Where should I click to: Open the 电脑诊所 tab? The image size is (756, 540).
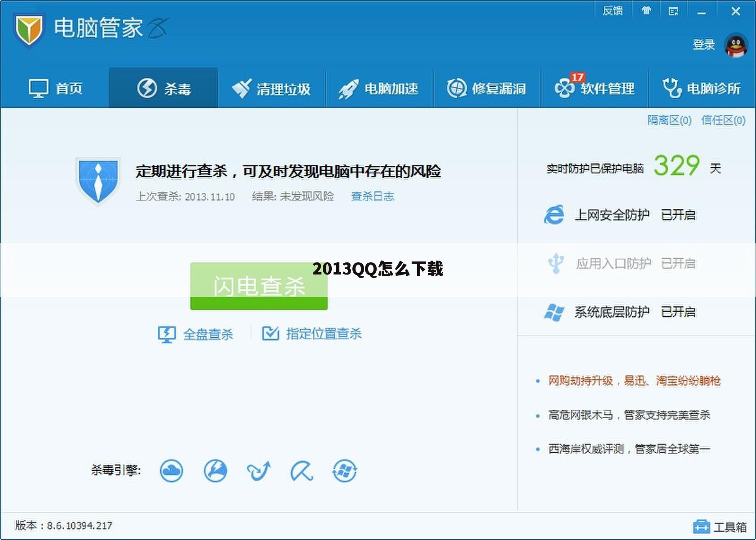point(702,88)
